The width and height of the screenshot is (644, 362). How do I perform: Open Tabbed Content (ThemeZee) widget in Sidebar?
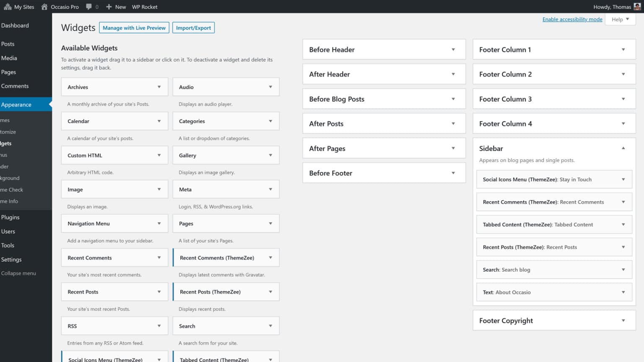coord(554,225)
